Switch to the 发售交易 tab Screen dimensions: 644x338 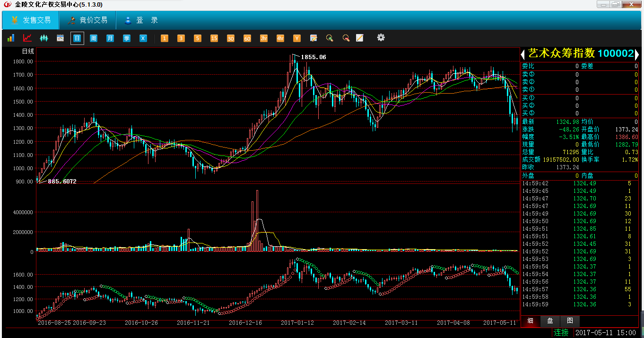pyautogui.click(x=31, y=20)
